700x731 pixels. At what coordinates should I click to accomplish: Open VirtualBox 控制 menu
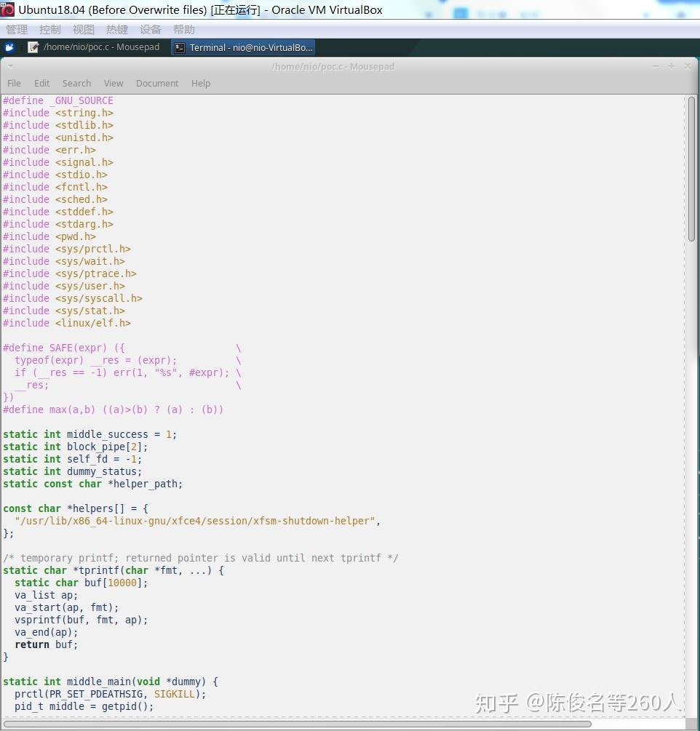coord(50,30)
